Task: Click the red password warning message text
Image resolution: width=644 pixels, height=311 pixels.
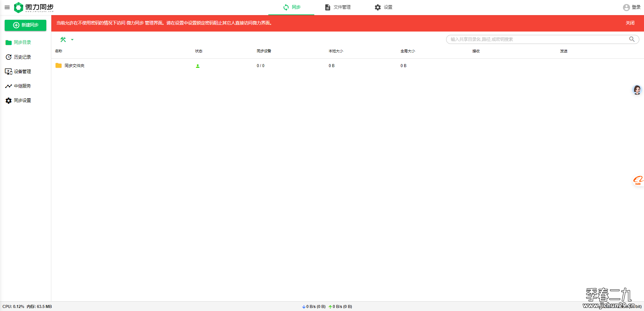Action: click(x=164, y=23)
